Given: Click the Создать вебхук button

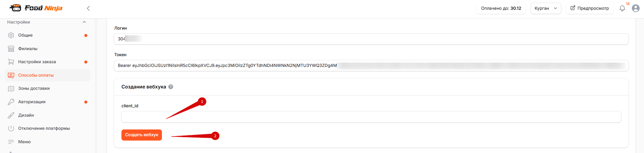Looking at the screenshot, I should 142,135.
